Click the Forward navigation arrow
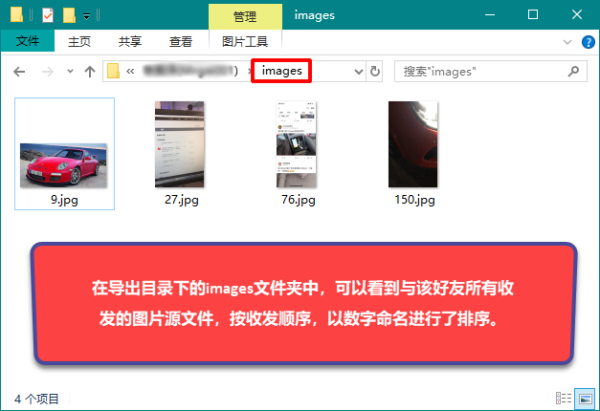 point(47,72)
